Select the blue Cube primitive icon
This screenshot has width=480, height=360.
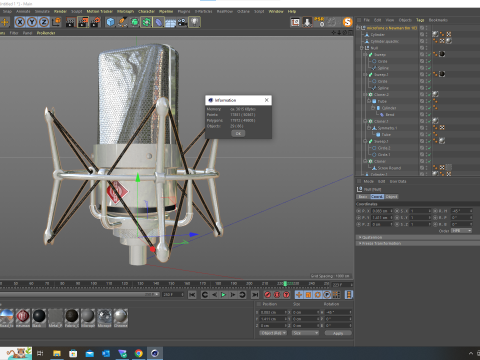(x=110, y=22)
